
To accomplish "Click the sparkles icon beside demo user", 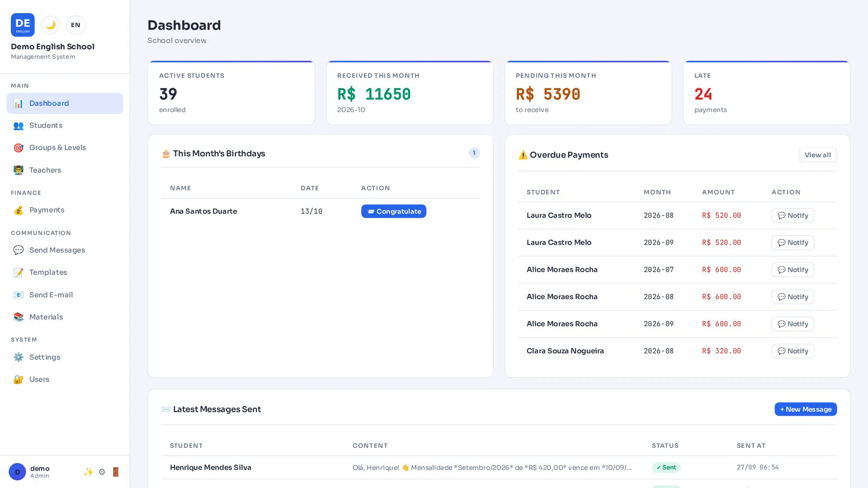I will point(88,472).
